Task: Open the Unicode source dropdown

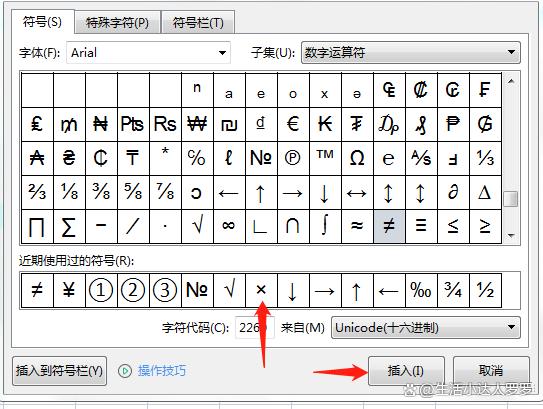Action: click(x=426, y=327)
